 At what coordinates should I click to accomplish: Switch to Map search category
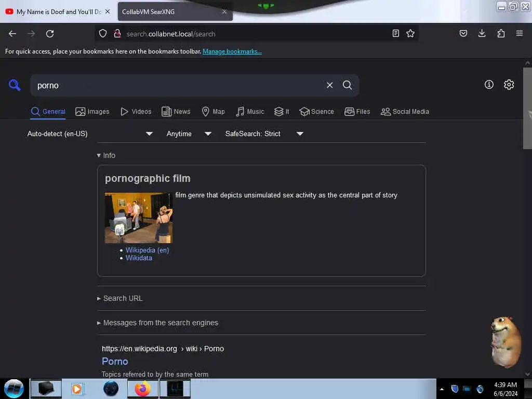213,112
